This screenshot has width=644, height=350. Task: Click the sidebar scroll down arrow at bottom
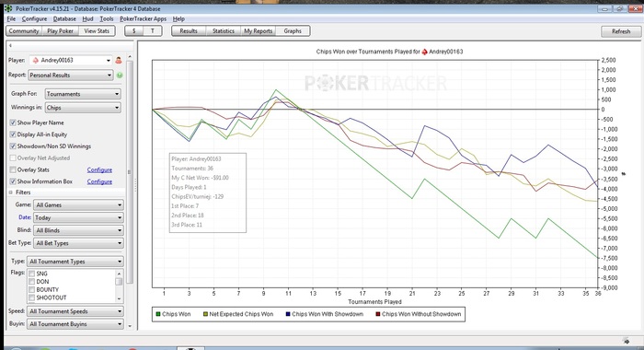(130, 326)
